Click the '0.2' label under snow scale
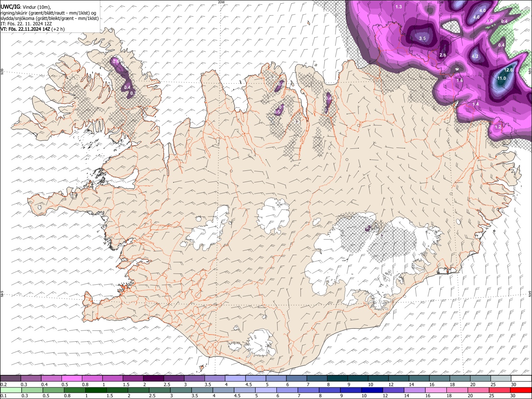 point(3,384)
